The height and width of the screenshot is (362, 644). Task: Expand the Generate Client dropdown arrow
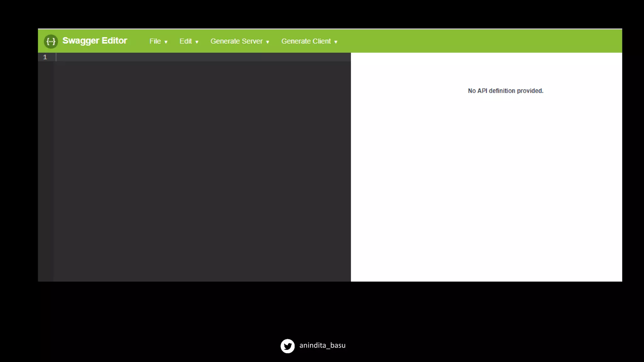pyautogui.click(x=336, y=42)
